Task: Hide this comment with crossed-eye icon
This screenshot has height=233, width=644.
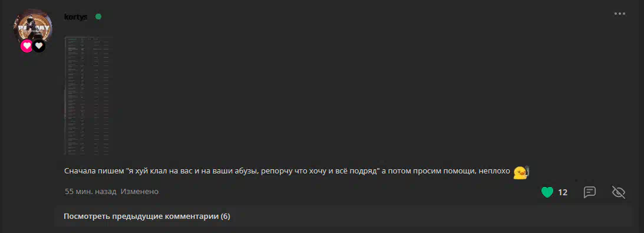Action: coord(619,192)
